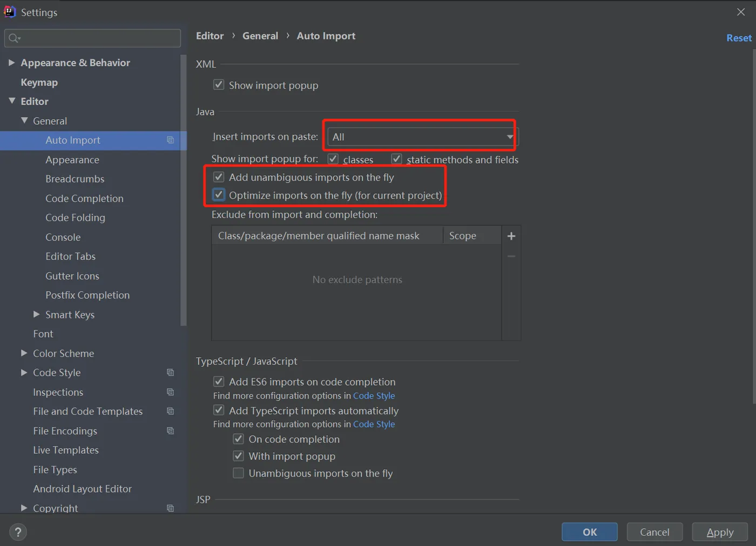756x546 pixels.
Task: Click the minus remove pattern icon
Action: point(511,256)
